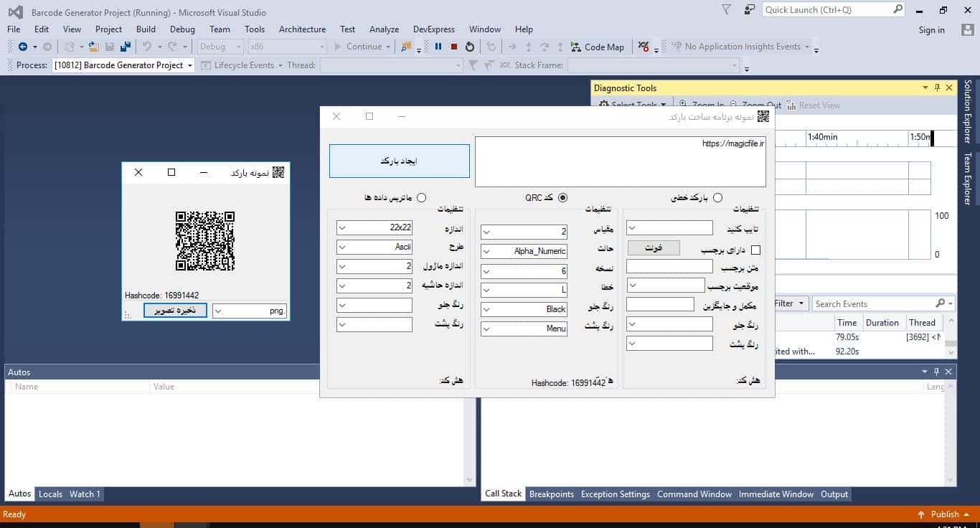The image size is (980, 528).
Task: Click the Duration column header
Action: pos(882,323)
